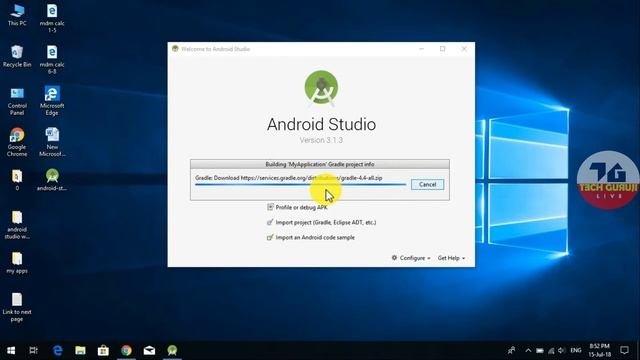Click the Gradle download URL text
Image resolution: width=640 pixels, height=360 pixels.
[289, 178]
